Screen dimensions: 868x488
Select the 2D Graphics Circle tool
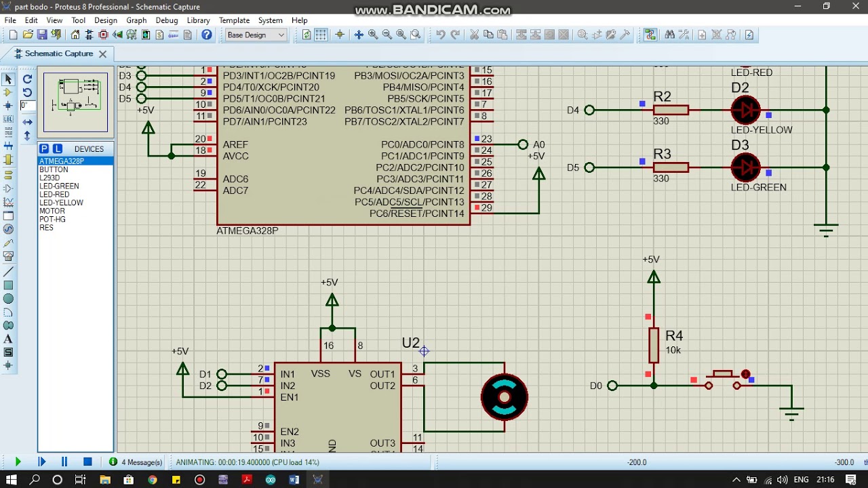tap(8, 299)
